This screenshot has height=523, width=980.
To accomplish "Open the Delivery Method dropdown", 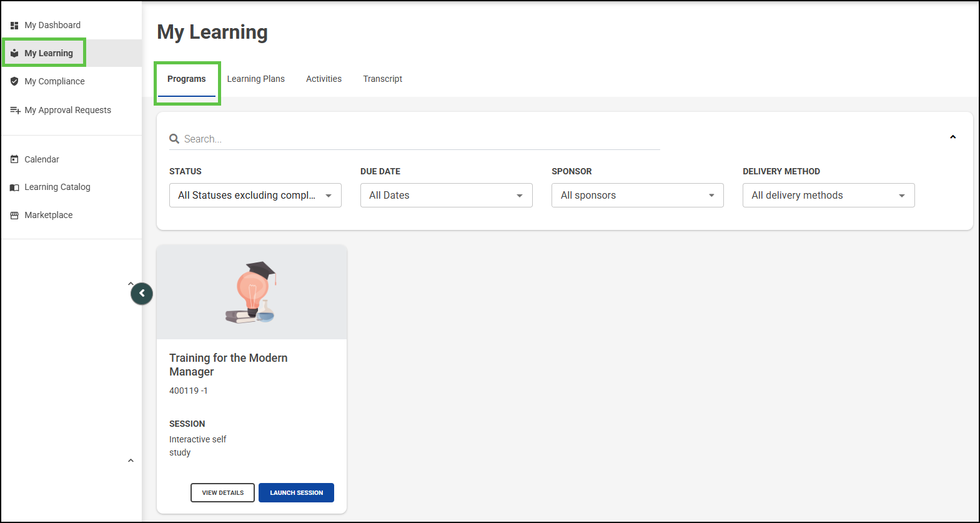I will click(828, 196).
